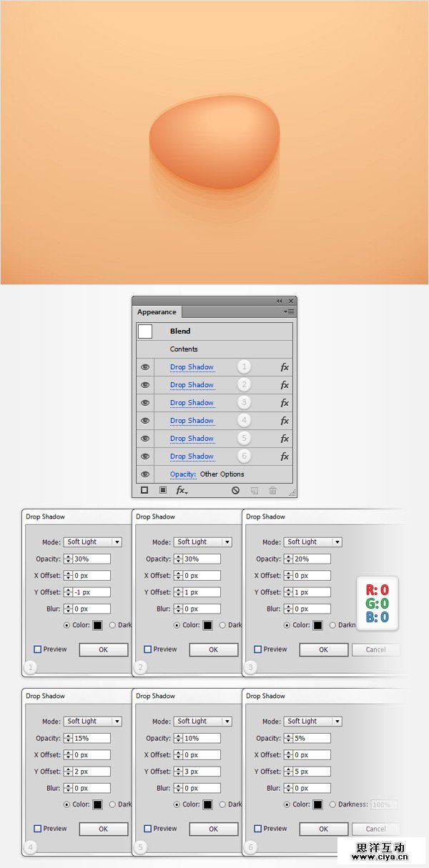Click the Opacity field showing 5%
Screen dimensions: 429x868
click(311, 739)
